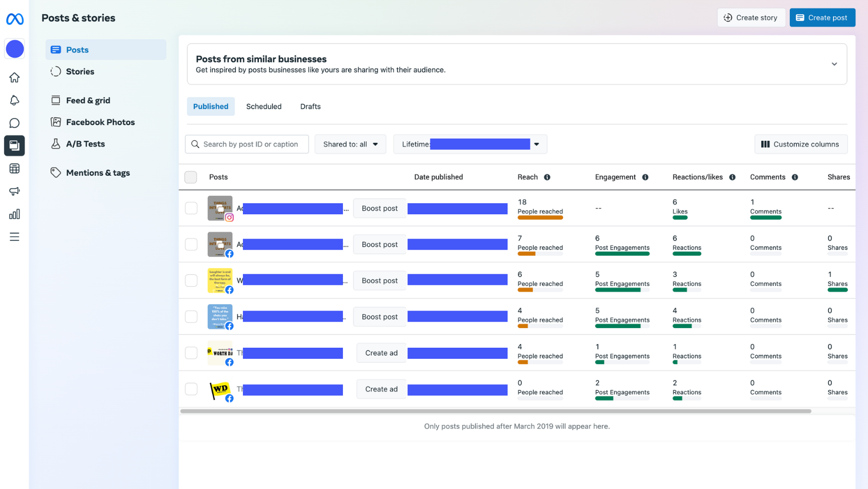Click the Create story button
This screenshot has height=489, width=868.
pos(751,17)
